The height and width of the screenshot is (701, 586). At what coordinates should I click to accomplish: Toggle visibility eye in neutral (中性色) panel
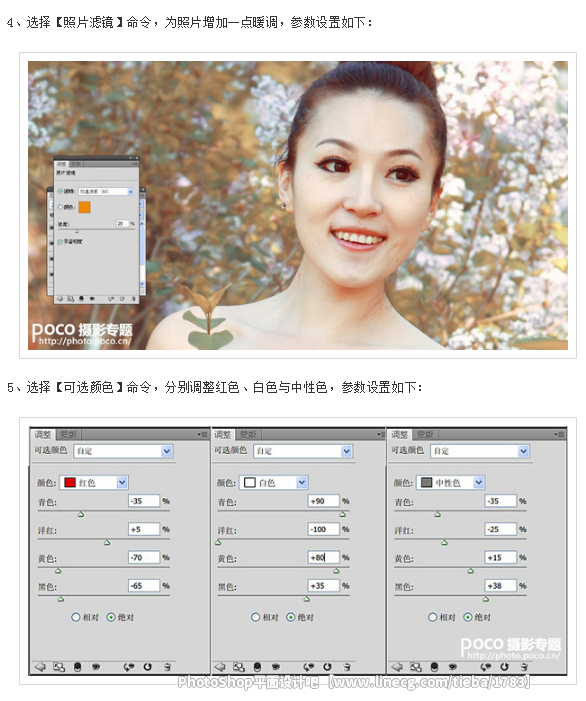point(452,667)
